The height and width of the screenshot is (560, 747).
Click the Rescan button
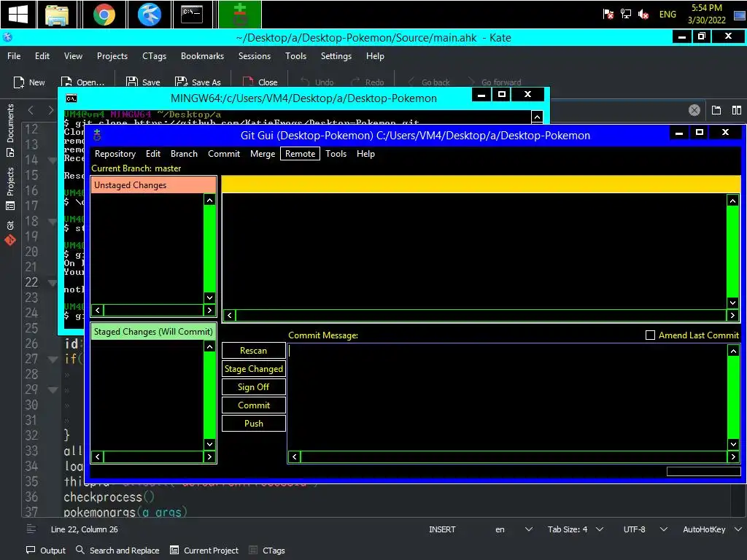tap(253, 351)
